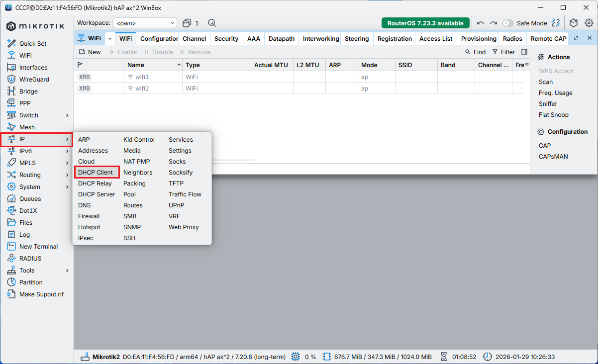Open the Datapath tab

[282, 39]
